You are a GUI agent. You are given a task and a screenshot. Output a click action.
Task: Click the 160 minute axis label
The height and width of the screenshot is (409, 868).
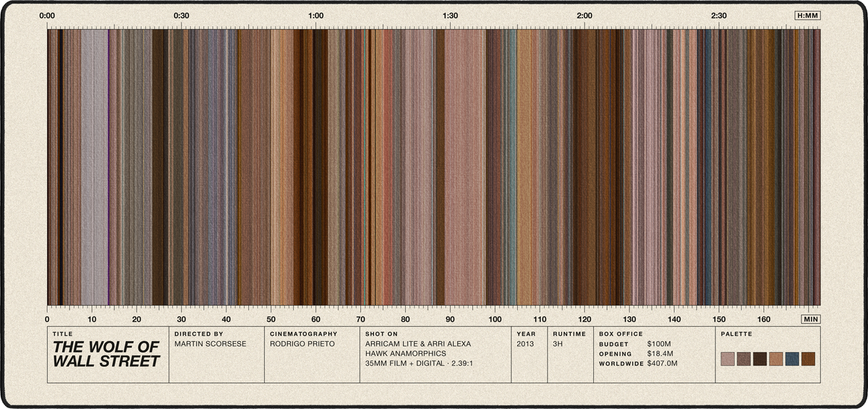coord(764,319)
